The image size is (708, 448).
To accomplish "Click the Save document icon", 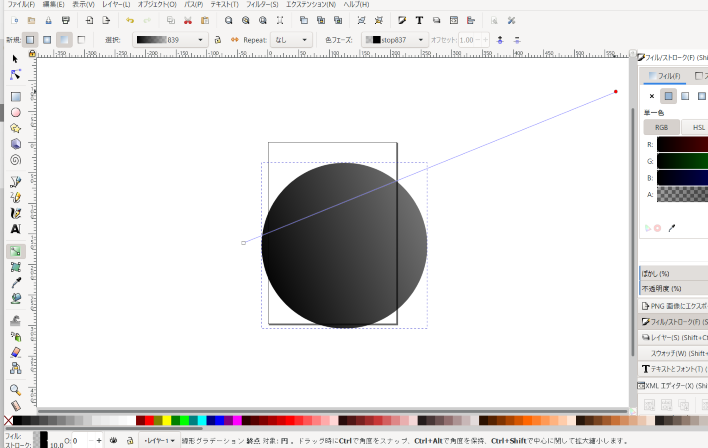I will point(48,20).
